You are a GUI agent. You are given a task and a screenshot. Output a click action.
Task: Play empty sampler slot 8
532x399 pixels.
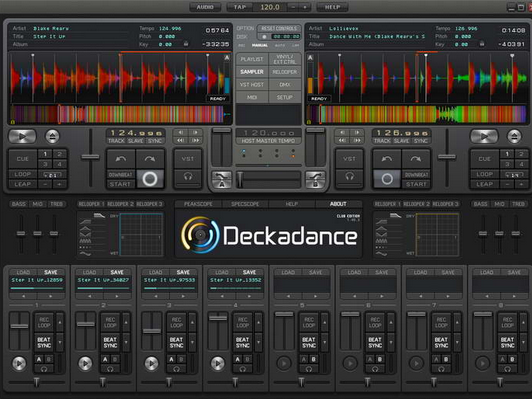click(482, 363)
